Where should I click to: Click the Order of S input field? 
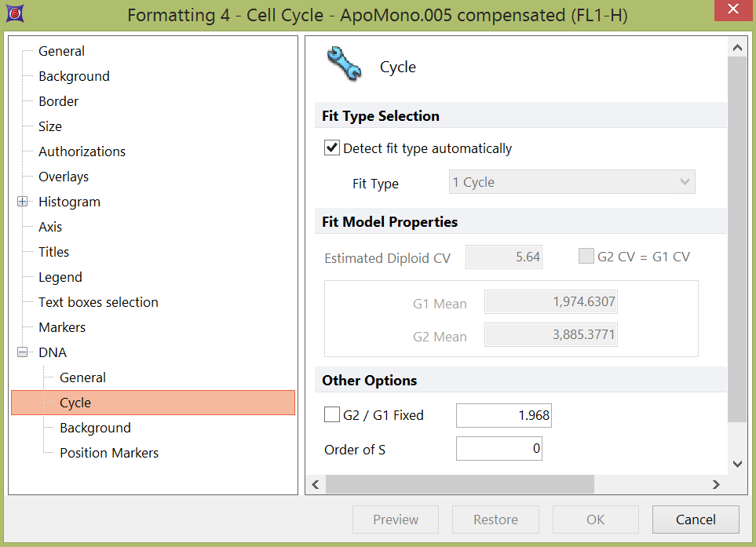coord(499,450)
